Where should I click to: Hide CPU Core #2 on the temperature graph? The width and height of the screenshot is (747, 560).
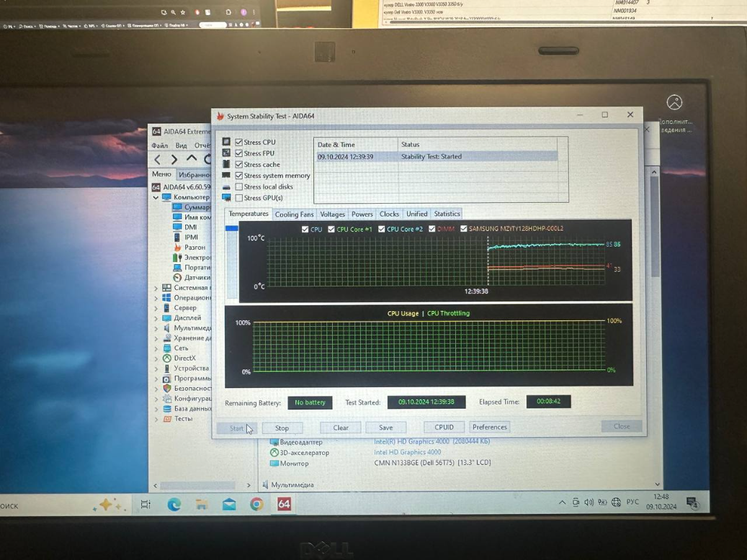click(381, 229)
